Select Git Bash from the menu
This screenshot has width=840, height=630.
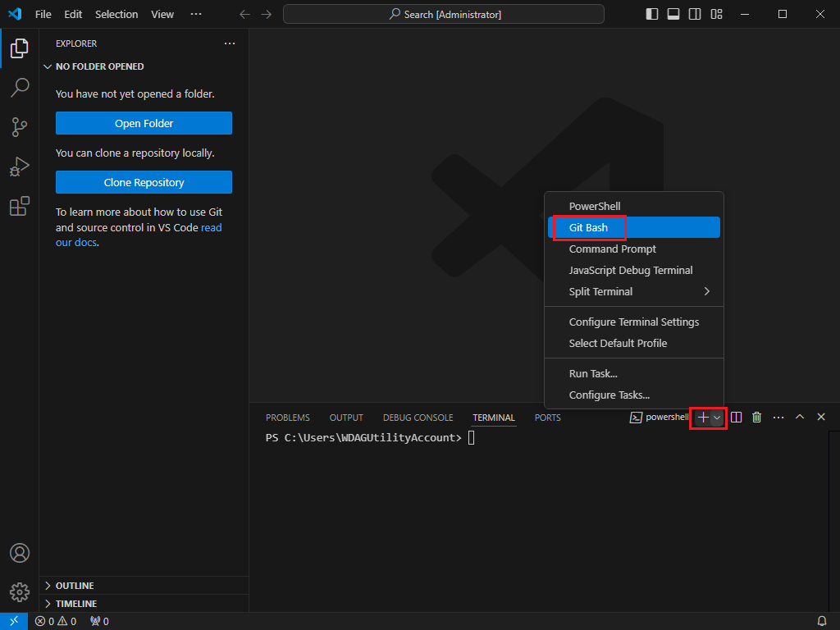click(589, 227)
